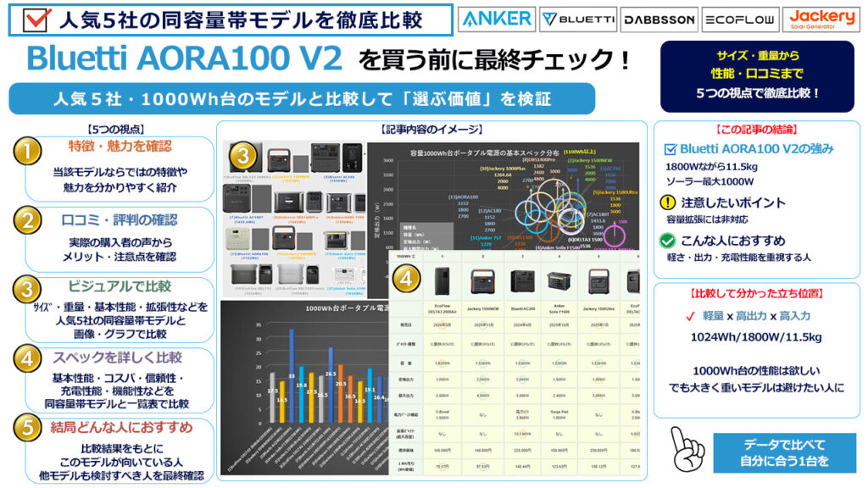Click the pointing hand icon
Screen dimensions: 868x488
[x=687, y=449]
